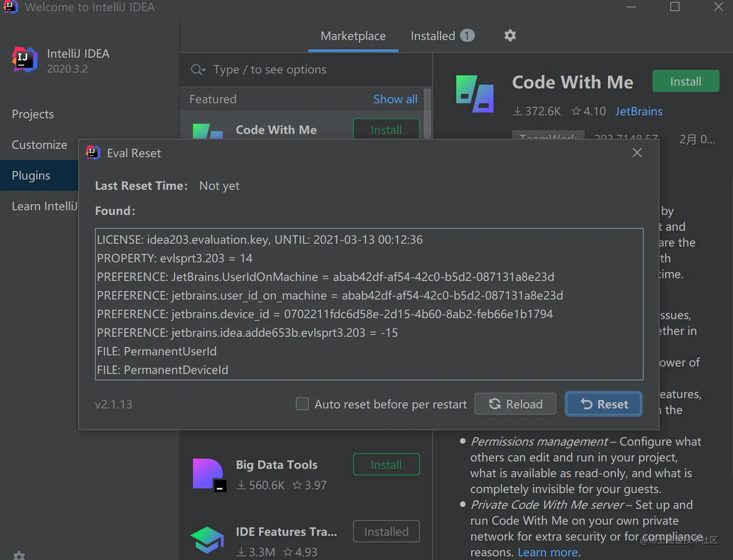The width and height of the screenshot is (733, 560).
Task: Select the jetbrains.device_id preference line
Action: coord(325,314)
